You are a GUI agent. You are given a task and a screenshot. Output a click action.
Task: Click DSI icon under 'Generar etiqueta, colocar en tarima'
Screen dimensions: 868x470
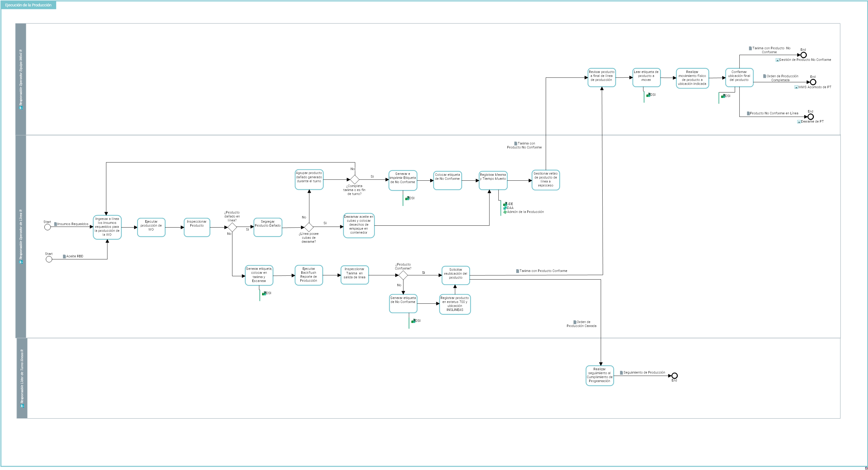264,293
